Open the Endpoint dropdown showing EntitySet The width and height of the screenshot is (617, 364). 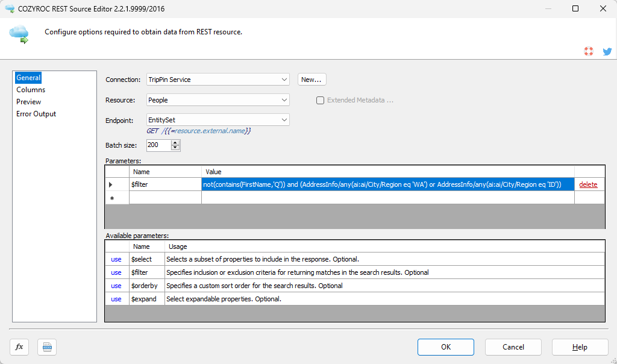tap(218, 120)
